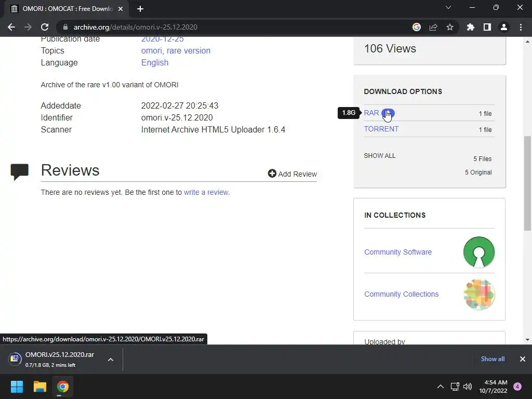Select the OMORI : OMOCAT tab
Screen dimensions: 532x399
click(66, 9)
